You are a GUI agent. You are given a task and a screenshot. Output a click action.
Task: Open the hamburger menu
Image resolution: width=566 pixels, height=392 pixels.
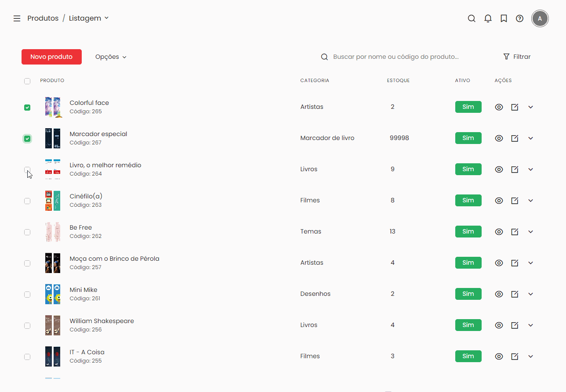coord(17,18)
